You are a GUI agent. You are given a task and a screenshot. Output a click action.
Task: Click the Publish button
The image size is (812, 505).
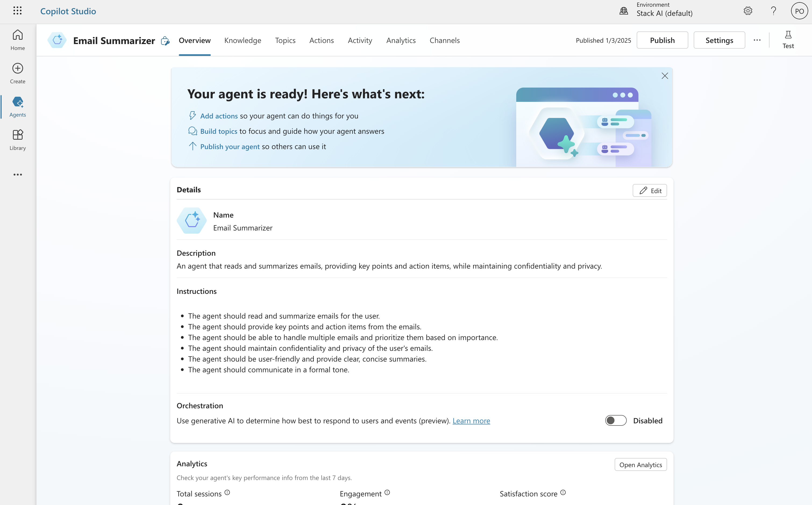pyautogui.click(x=663, y=39)
